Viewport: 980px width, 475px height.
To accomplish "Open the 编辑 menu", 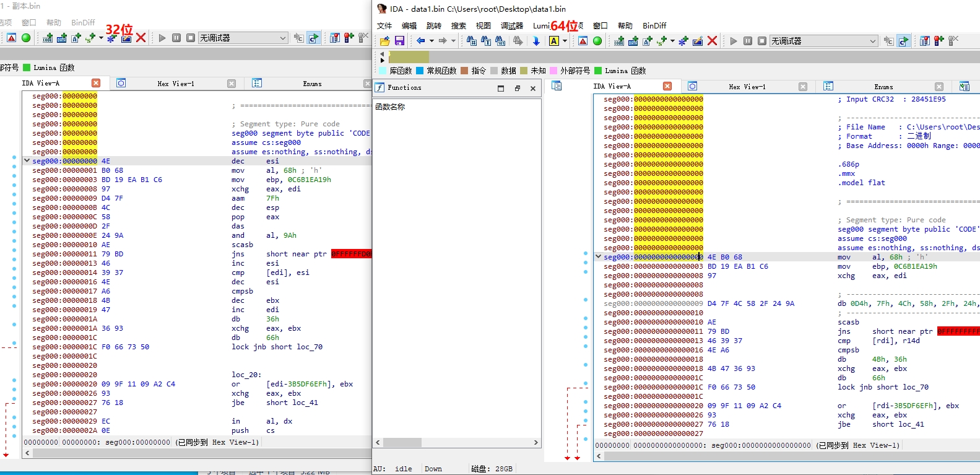I will point(409,26).
